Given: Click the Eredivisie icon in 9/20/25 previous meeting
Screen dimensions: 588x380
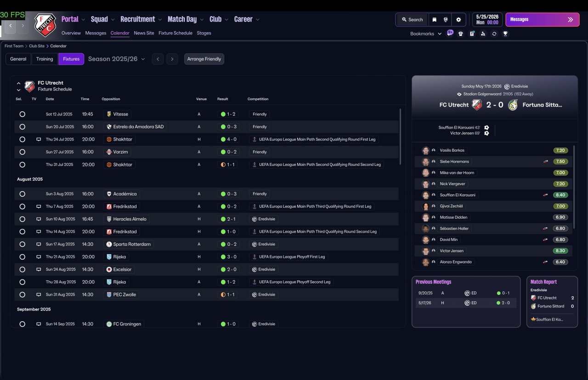Looking at the screenshot, I should tap(467, 293).
